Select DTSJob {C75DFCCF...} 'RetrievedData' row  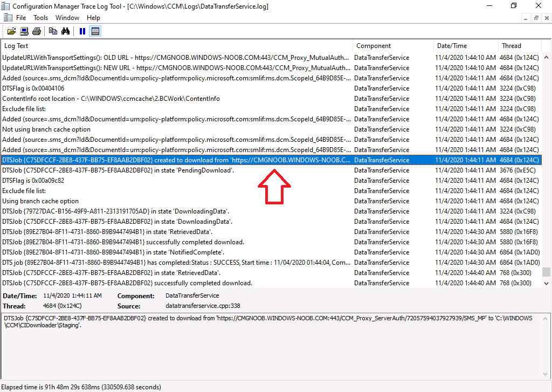click(x=271, y=273)
